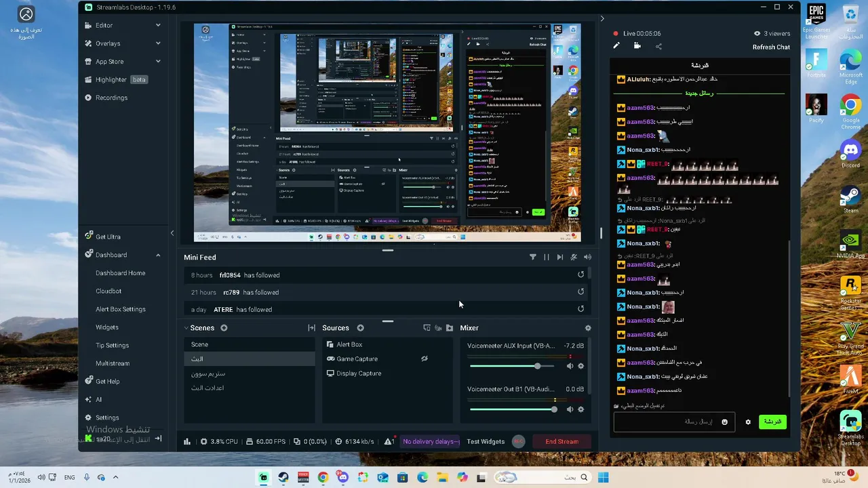The image size is (868, 488).
Task: Open Voicemeeter AUX Input settings gear
Action: (580, 366)
